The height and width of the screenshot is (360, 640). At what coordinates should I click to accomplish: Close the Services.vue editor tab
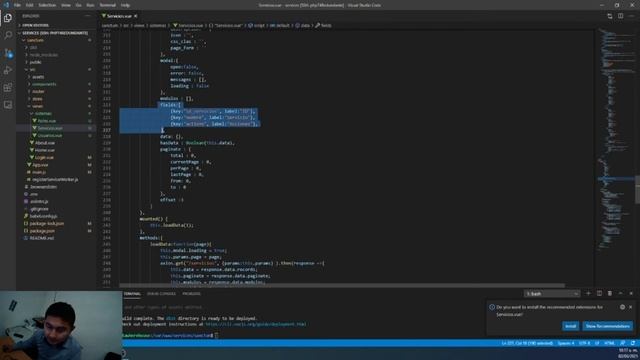pos(136,16)
